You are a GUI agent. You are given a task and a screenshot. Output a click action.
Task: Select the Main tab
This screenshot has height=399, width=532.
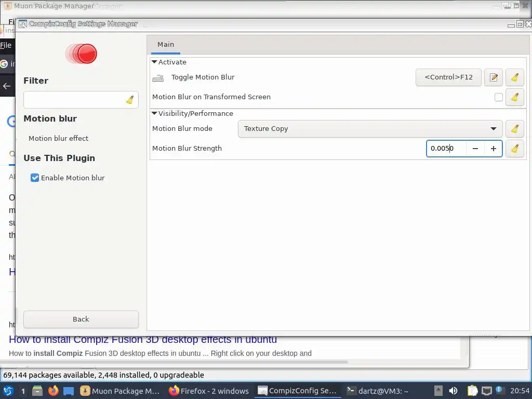tap(166, 45)
